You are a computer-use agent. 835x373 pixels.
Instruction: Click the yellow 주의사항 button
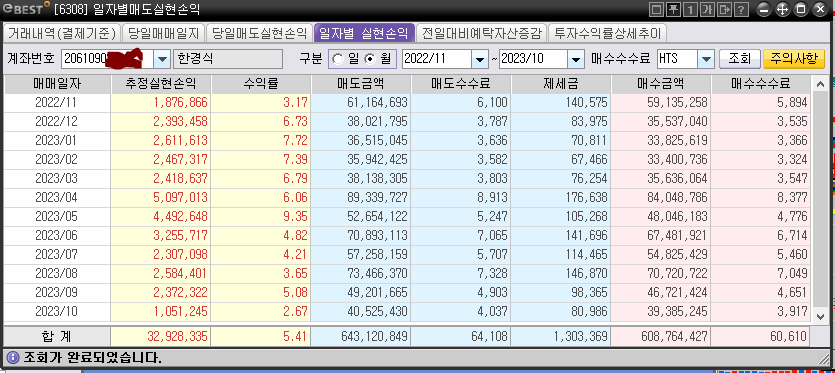(x=793, y=59)
